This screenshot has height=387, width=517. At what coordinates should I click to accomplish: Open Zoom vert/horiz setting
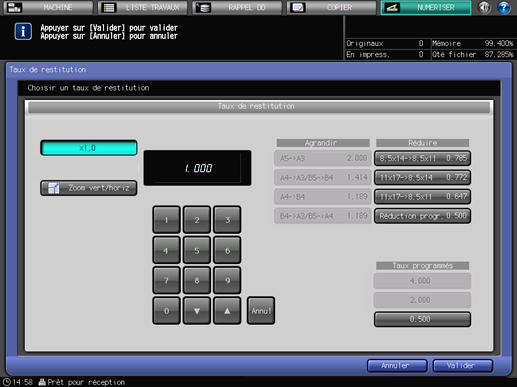tap(89, 188)
